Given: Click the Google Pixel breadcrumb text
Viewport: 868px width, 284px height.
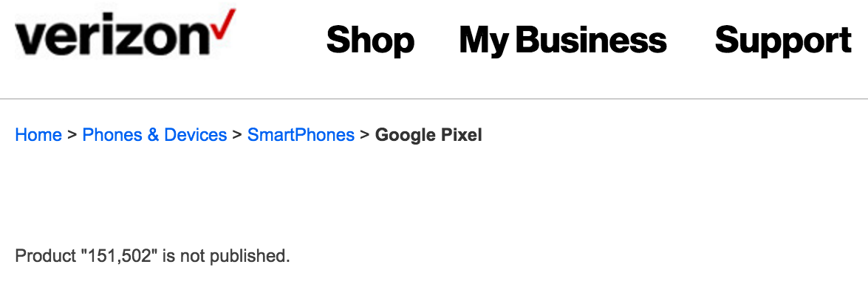Looking at the screenshot, I should pos(428,136).
